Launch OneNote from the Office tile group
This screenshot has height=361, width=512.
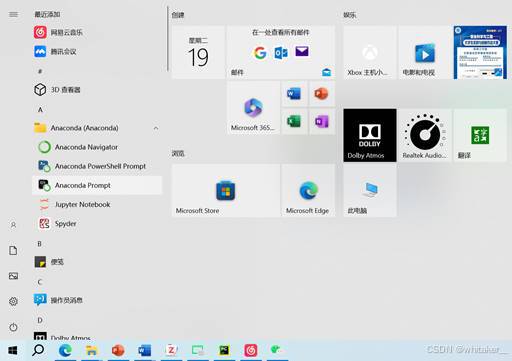322,121
